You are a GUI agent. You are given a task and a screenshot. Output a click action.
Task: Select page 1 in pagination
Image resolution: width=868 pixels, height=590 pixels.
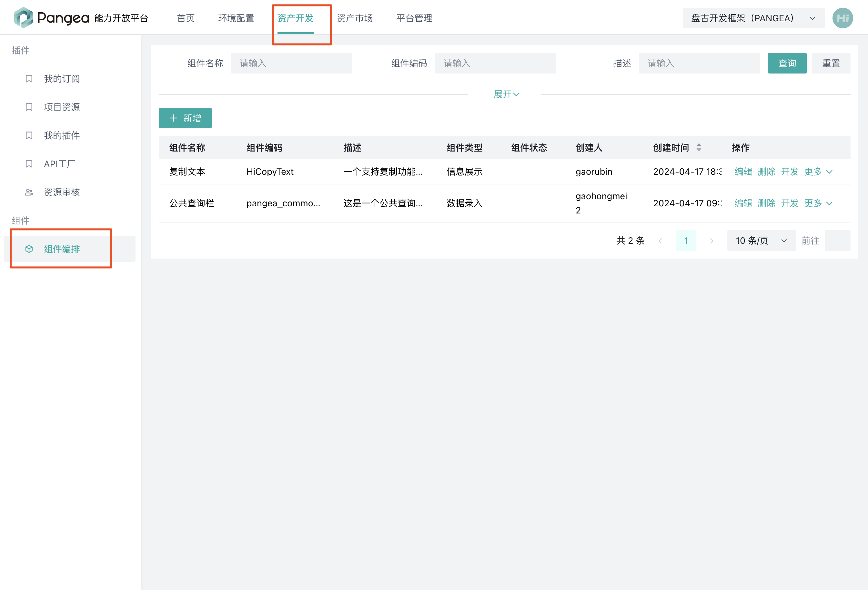[x=686, y=241]
